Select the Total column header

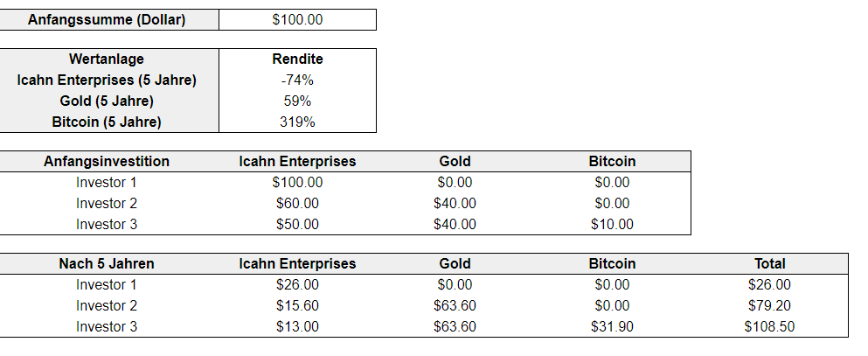click(769, 264)
